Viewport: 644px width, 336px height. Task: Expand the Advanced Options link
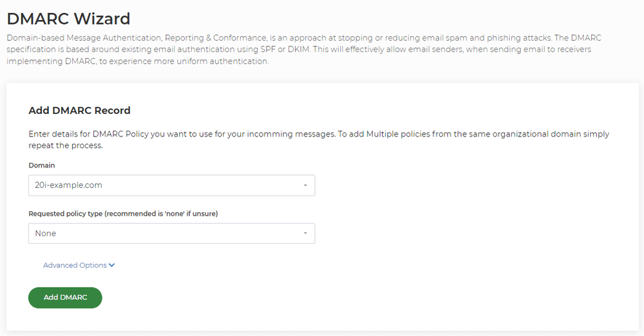79,265
